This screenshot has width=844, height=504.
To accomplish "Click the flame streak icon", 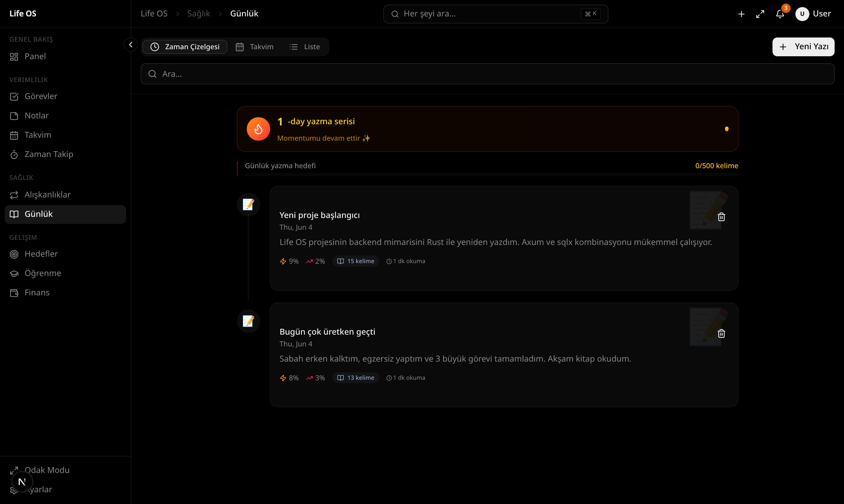I will coord(258,129).
